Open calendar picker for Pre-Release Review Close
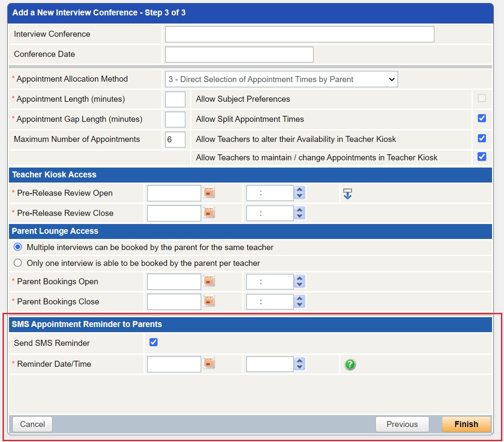Image resolution: width=504 pixels, height=442 pixels. pos(209,213)
